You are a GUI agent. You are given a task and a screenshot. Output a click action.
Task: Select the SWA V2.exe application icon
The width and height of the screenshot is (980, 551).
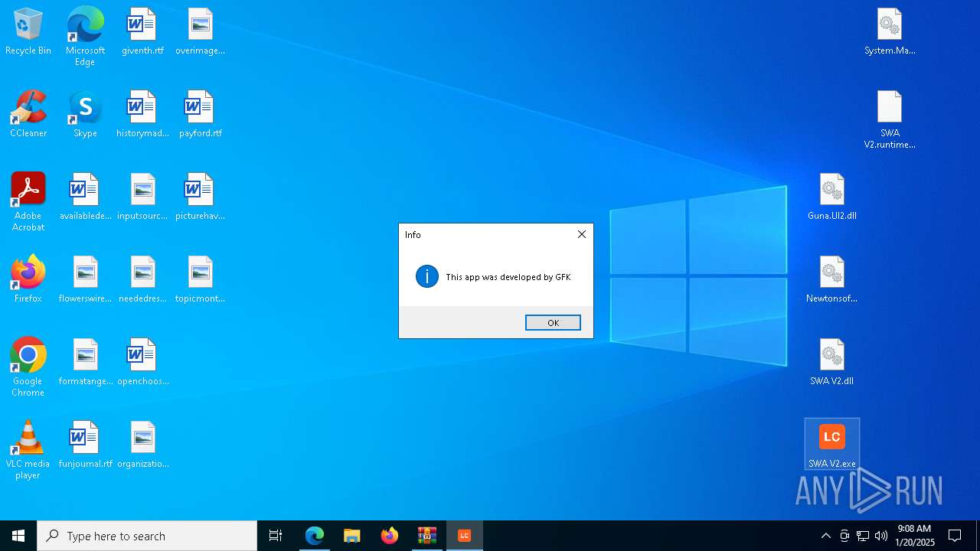tap(832, 445)
